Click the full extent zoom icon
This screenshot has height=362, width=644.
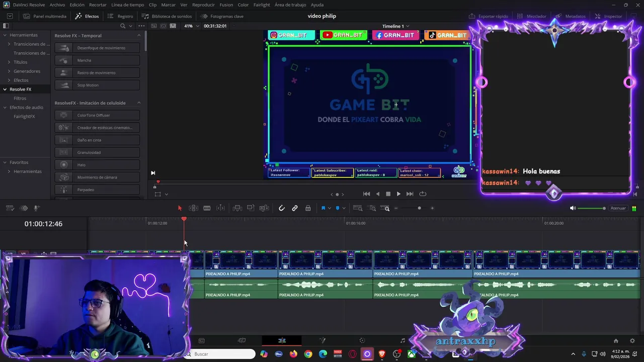pos(358,208)
